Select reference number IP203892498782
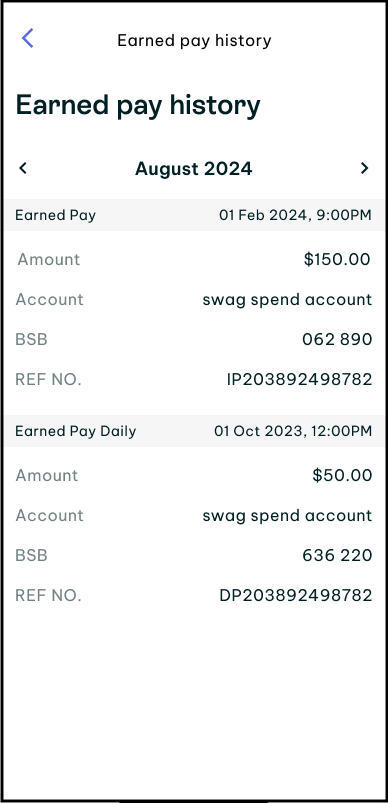 click(x=299, y=379)
